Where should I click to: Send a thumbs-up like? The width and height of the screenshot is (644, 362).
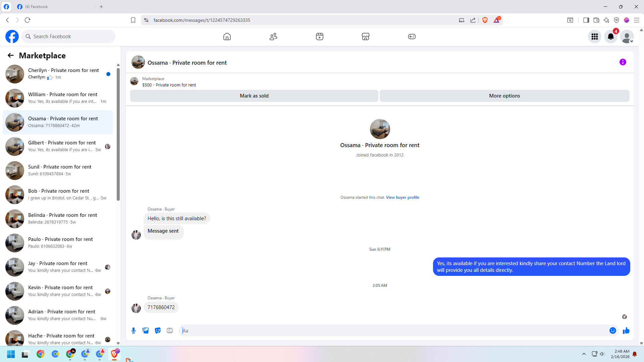tap(626, 330)
